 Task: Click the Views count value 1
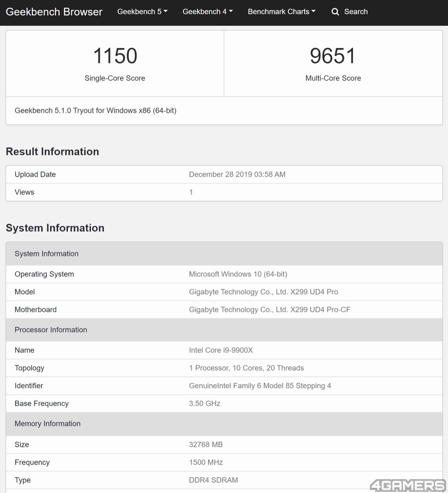click(x=191, y=192)
